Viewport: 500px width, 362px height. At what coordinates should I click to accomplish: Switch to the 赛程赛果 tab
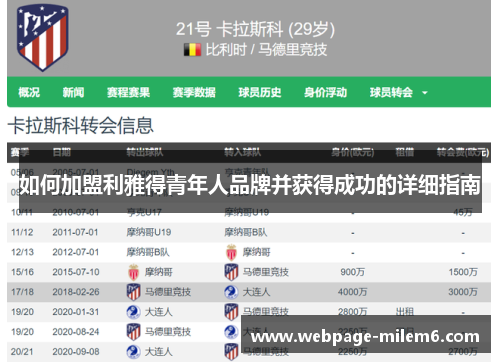tap(128, 92)
